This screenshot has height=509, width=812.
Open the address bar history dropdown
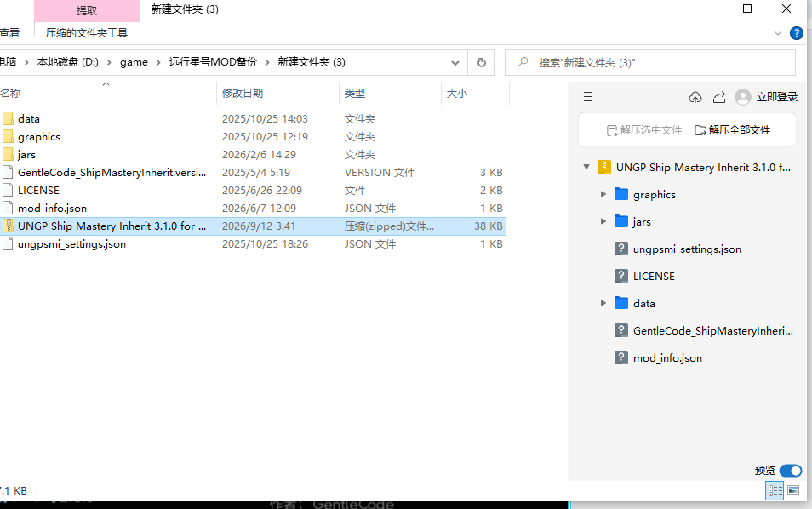click(x=455, y=63)
